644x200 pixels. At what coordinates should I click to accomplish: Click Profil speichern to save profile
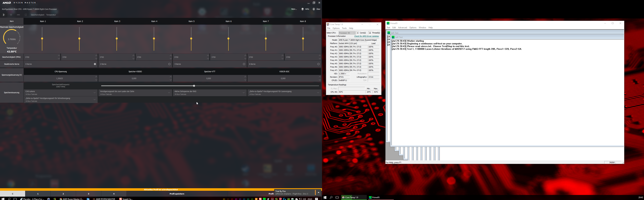click(x=177, y=194)
